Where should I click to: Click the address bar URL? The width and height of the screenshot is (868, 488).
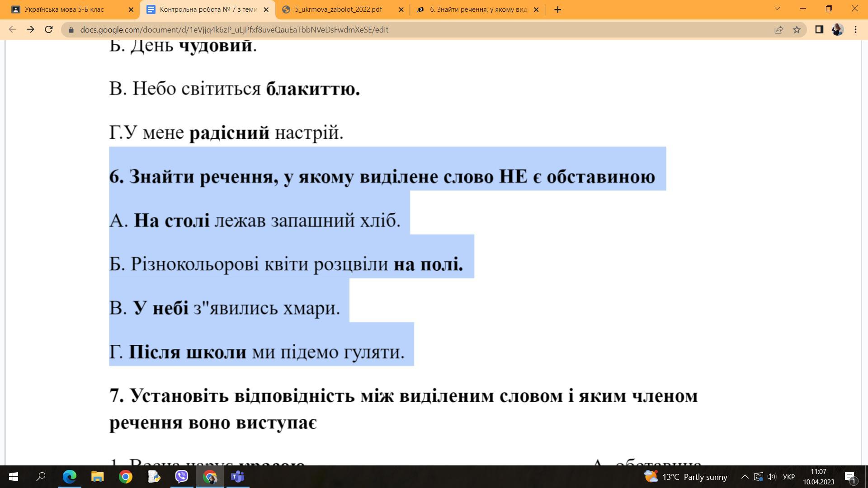click(x=234, y=30)
